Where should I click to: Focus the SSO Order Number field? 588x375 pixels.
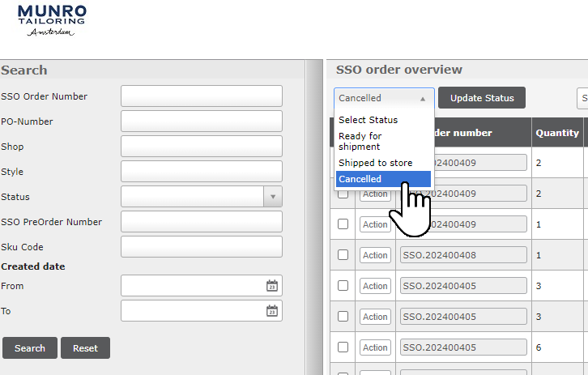tap(201, 96)
